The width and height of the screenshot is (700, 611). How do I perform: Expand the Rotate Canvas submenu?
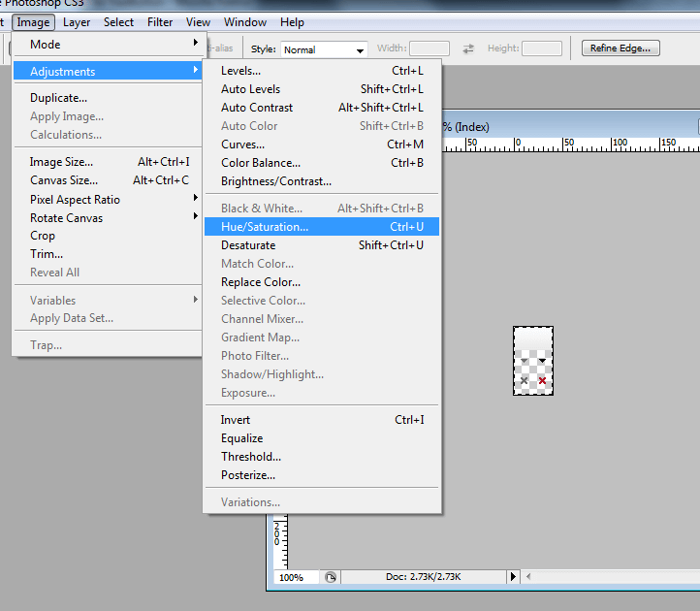[107, 217]
